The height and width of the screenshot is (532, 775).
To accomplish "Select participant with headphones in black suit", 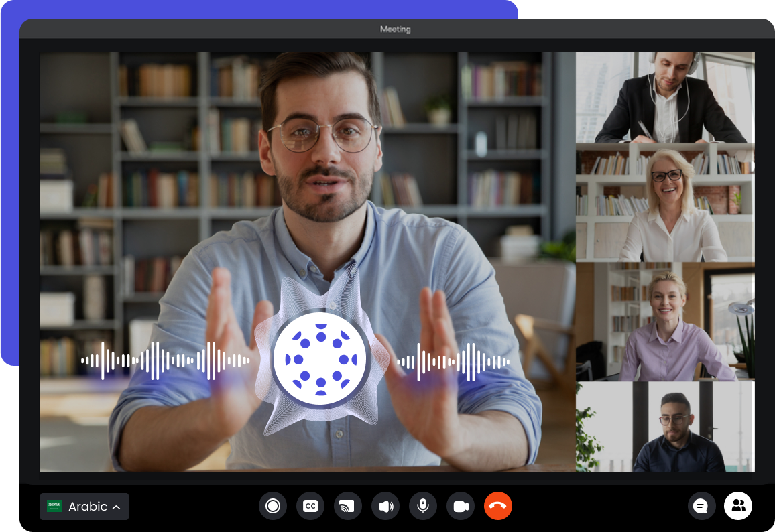I will (665, 97).
